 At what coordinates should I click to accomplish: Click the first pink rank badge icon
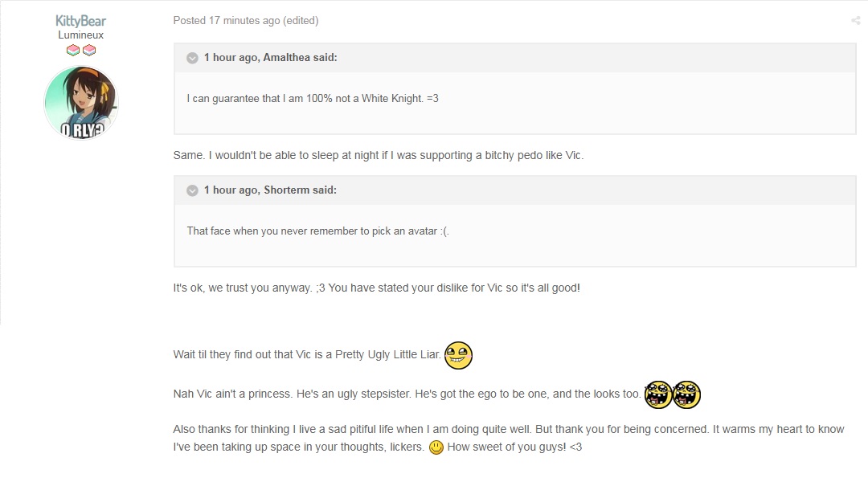[x=73, y=51]
